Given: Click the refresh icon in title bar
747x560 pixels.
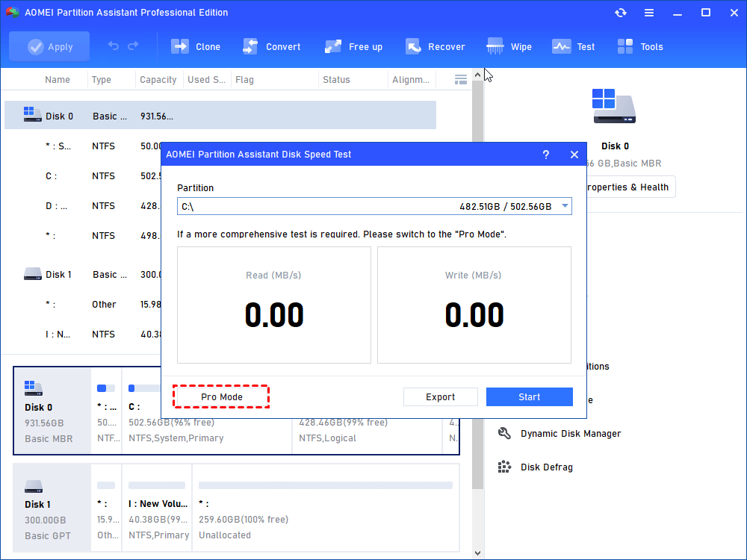Looking at the screenshot, I should pyautogui.click(x=621, y=13).
